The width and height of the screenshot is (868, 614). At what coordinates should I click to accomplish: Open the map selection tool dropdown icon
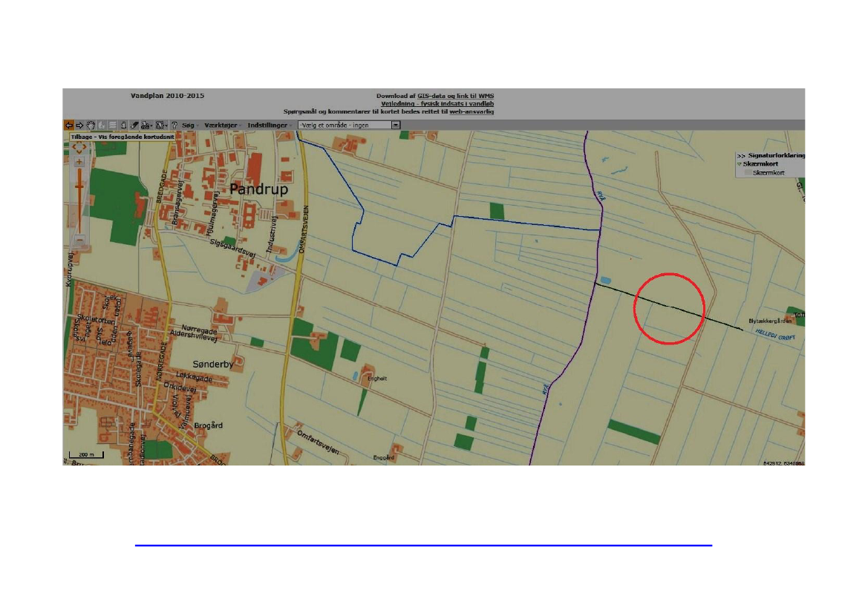coord(161,125)
